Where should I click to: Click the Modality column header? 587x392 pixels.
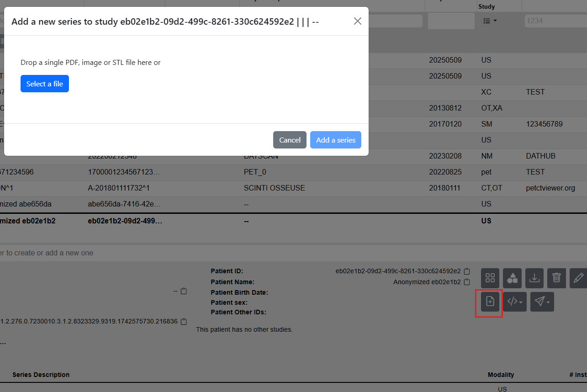501,375
